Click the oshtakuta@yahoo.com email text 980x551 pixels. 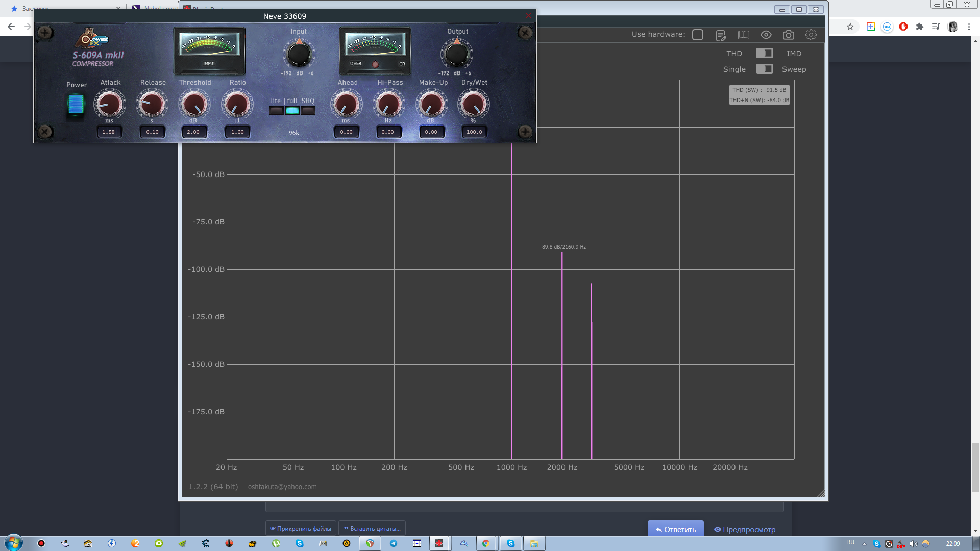[x=282, y=487]
